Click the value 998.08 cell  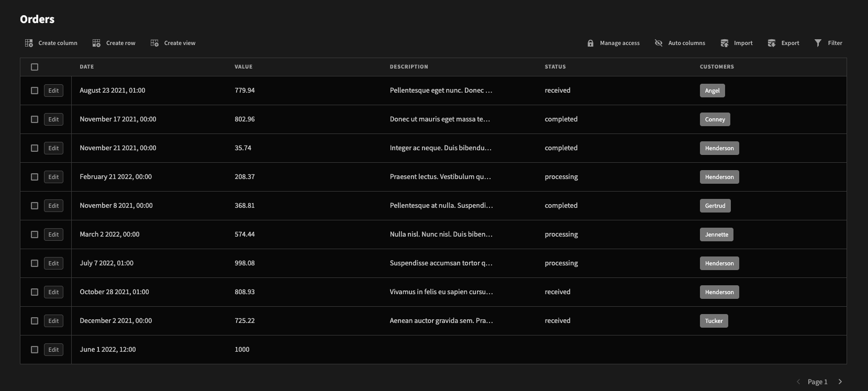[x=244, y=263]
